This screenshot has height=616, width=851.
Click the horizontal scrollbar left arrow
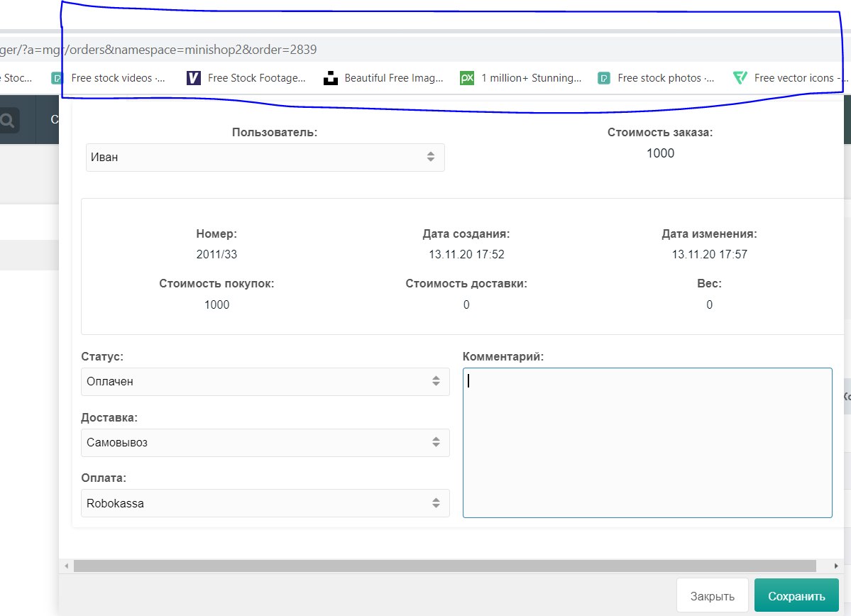coord(66,566)
